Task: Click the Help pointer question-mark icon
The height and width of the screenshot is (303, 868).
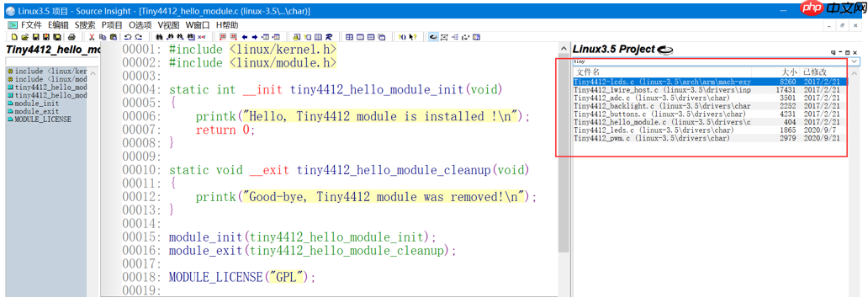Action: pos(413,37)
